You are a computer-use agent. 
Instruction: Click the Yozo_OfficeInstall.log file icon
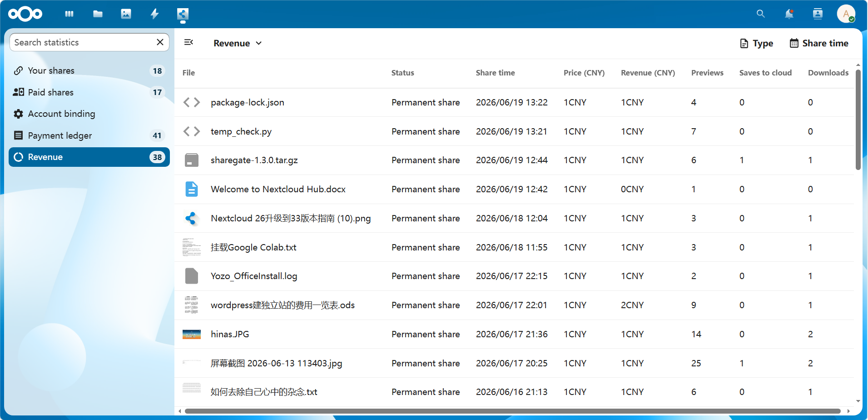pyautogui.click(x=192, y=276)
